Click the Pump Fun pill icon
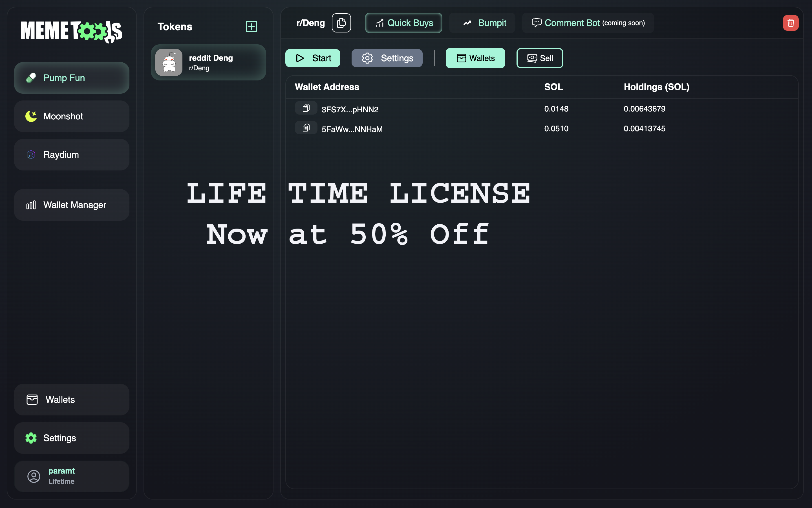This screenshot has width=812, height=508. (31, 78)
